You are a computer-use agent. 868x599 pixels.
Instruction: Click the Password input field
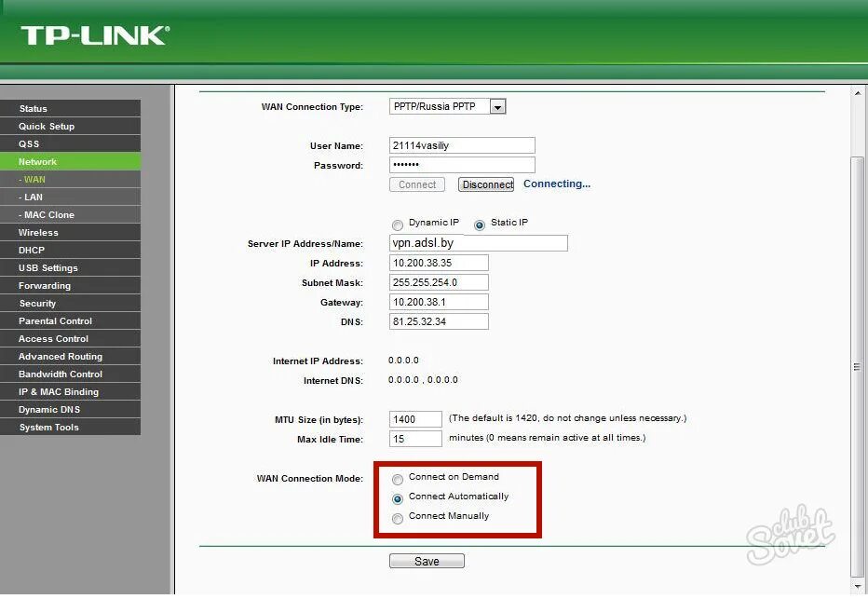pyautogui.click(x=462, y=165)
